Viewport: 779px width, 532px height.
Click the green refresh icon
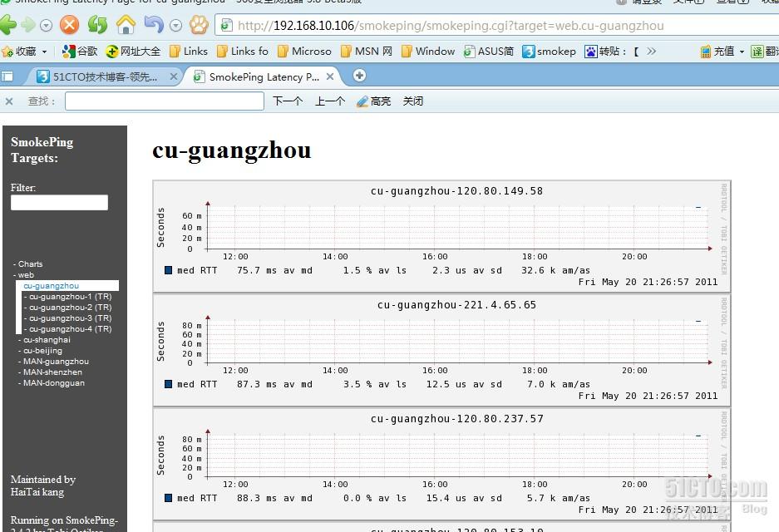coord(97,25)
